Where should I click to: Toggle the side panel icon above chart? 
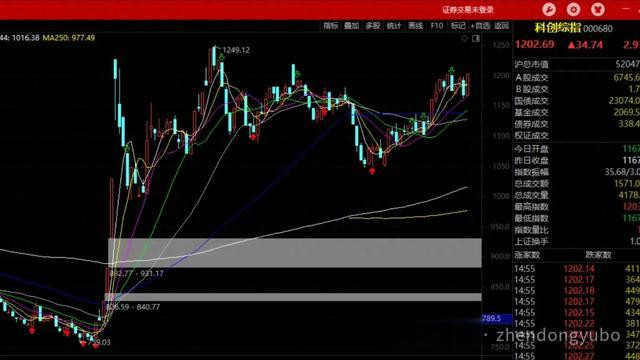click(x=476, y=38)
